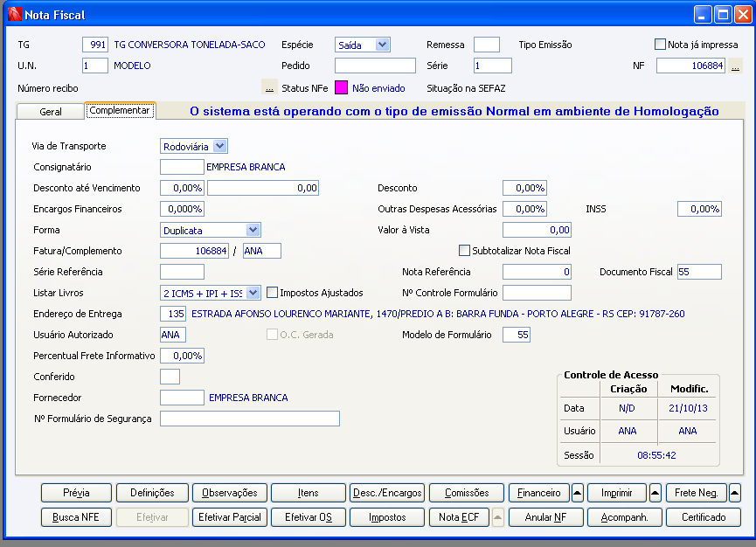The width and height of the screenshot is (756, 547).
Task: Click the O.C. Gerada checkbox
Action: pyautogui.click(x=272, y=335)
